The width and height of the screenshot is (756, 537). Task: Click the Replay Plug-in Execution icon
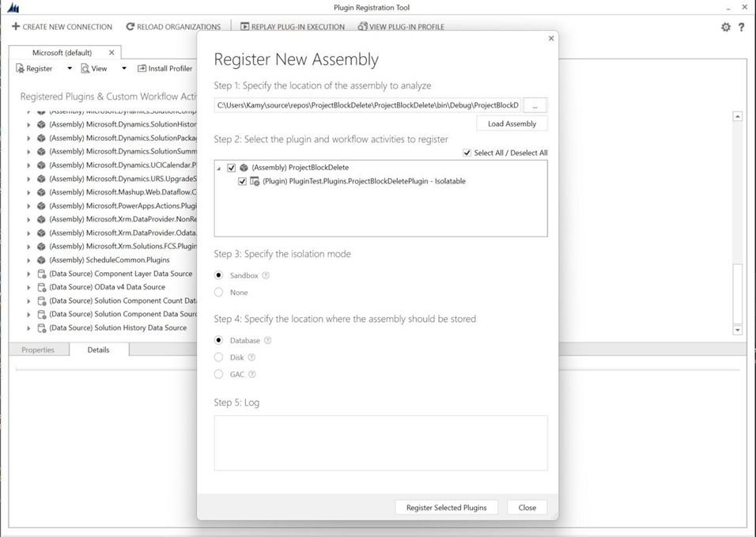tap(245, 27)
